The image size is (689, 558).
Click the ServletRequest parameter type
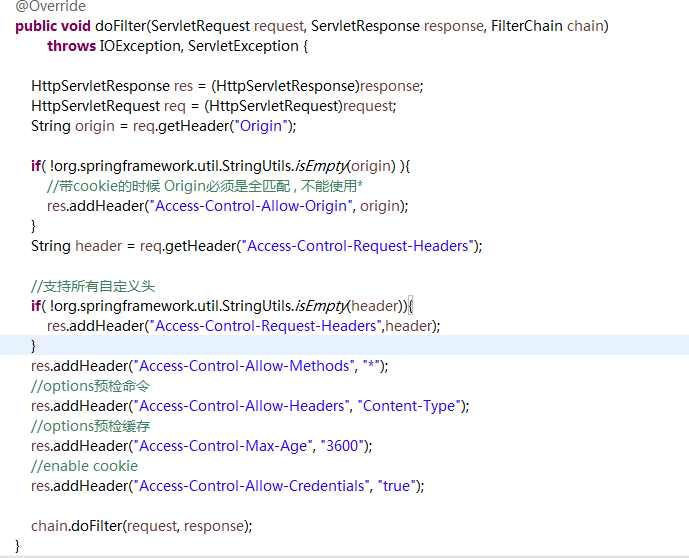[201, 26]
